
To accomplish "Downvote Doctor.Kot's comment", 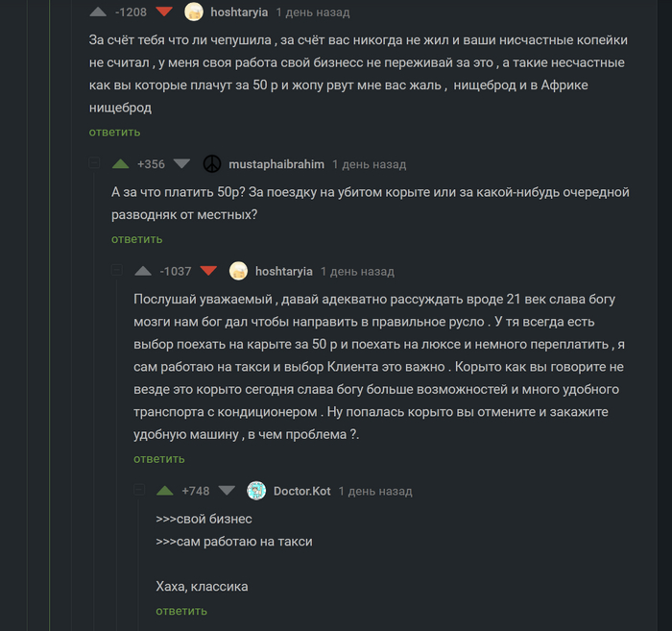I will [227, 491].
